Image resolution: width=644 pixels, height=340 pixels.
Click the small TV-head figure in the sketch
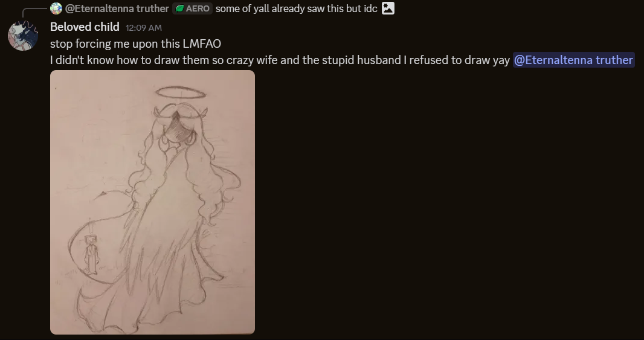click(x=91, y=255)
